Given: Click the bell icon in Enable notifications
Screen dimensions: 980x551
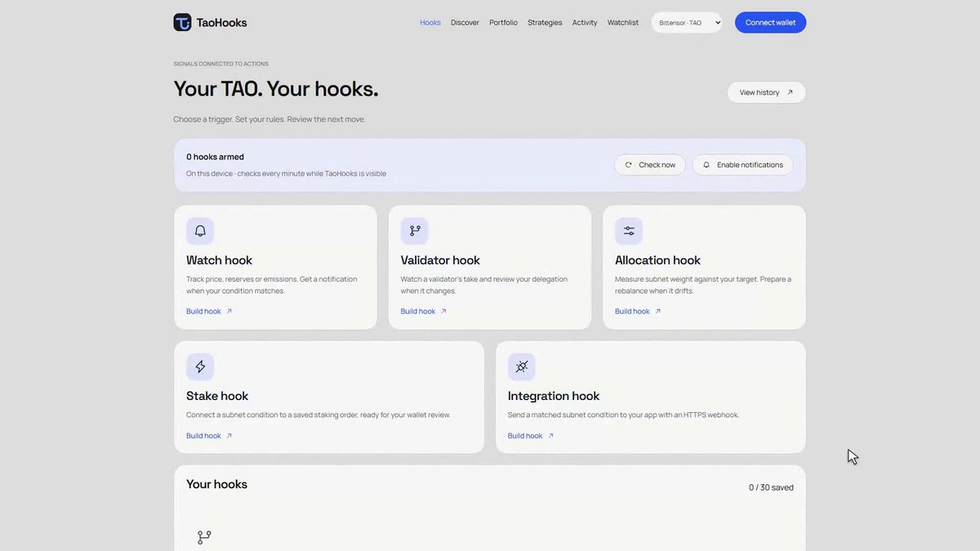Looking at the screenshot, I should pyautogui.click(x=706, y=165).
